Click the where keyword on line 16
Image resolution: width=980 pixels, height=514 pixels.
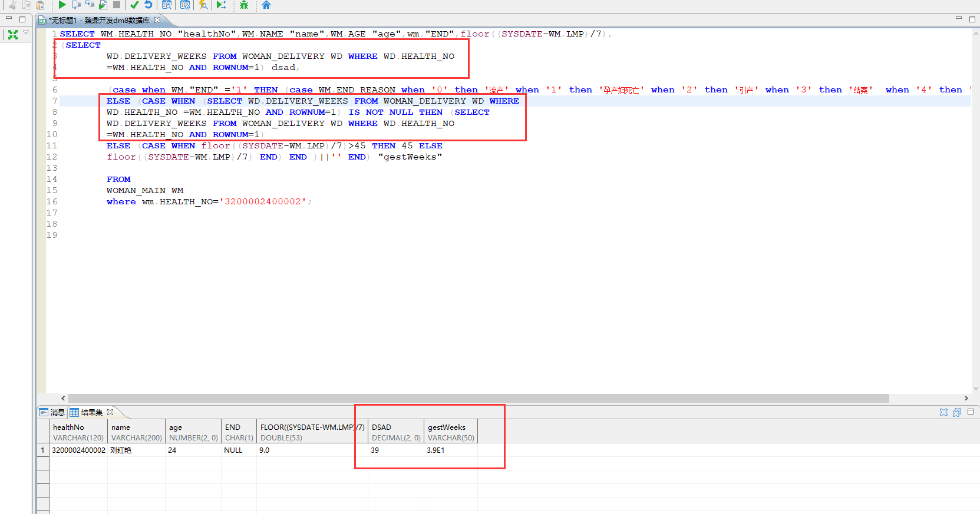coord(121,202)
